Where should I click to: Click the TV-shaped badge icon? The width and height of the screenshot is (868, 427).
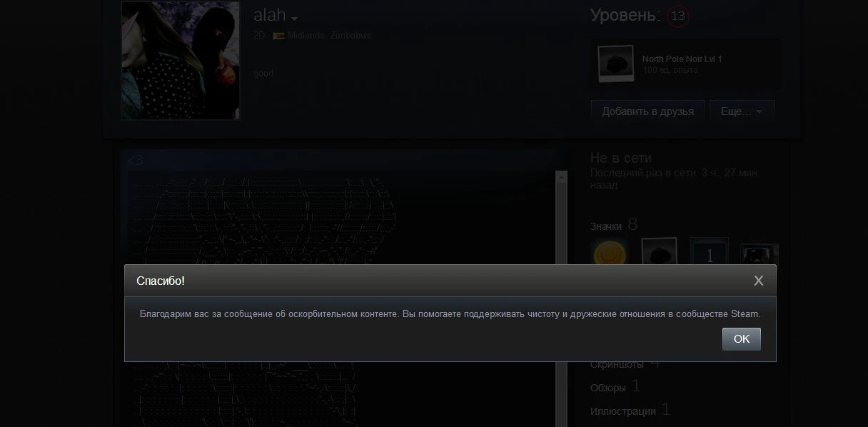click(x=759, y=254)
